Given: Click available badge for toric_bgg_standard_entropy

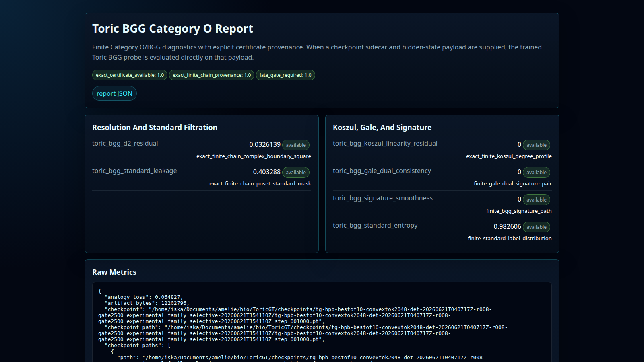Looking at the screenshot, I should [537, 227].
